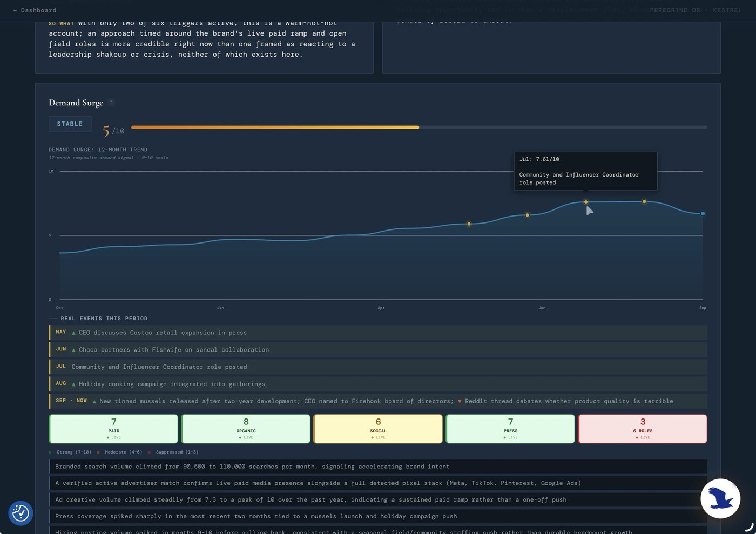Screen dimensions: 756x534
Task: Click the Demand Surge section heading
Action: pyautogui.click(x=76, y=103)
